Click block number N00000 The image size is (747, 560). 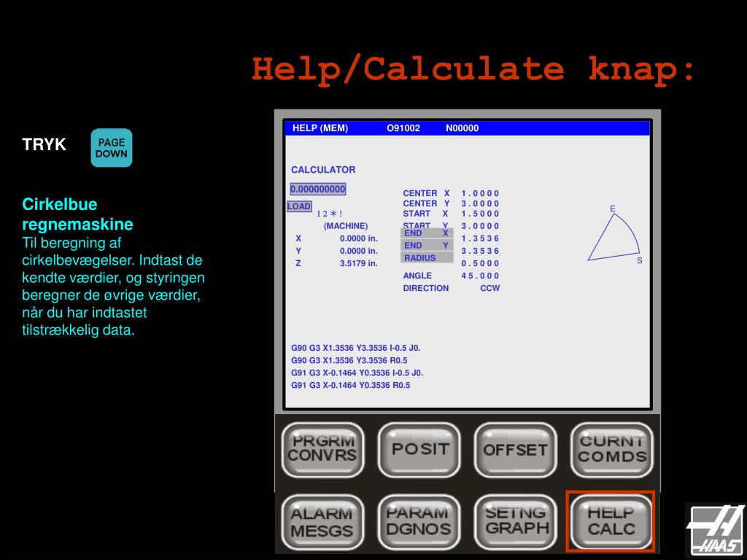tap(462, 128)
